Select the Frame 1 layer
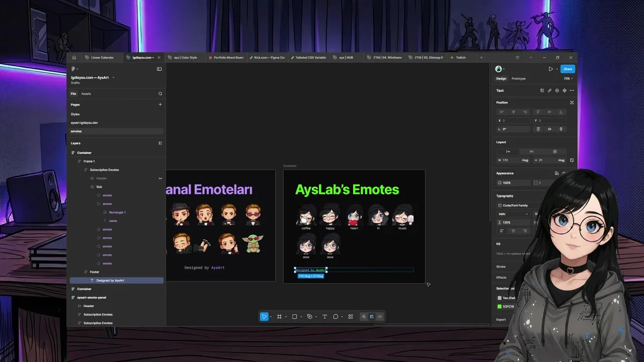This screenshot has height=362, width=644. (x=89, y=161)
